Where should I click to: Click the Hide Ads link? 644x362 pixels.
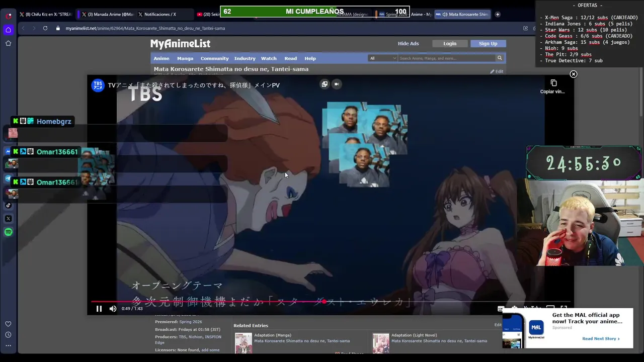point(408,44)
